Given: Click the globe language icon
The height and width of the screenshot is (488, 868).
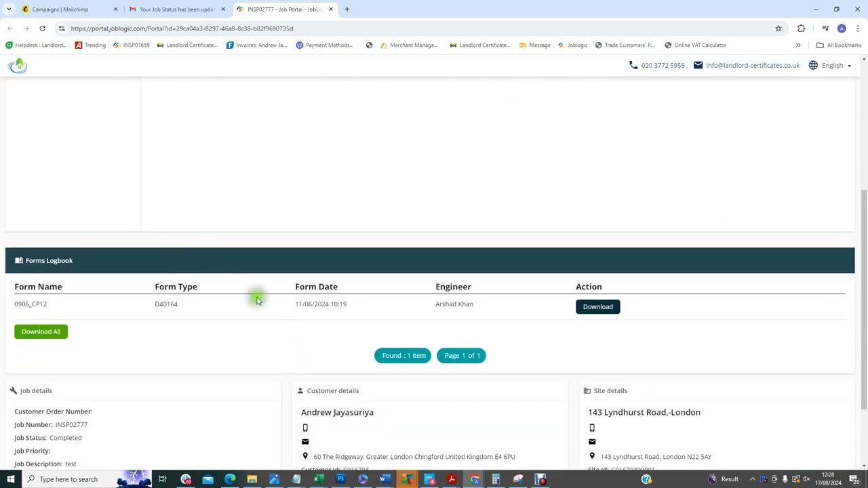Looking at the screenshot, I should tap(813, 65).
